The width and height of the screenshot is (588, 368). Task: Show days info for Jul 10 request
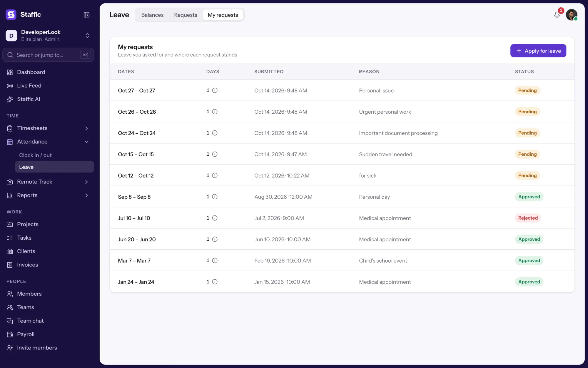click(215, 218)
